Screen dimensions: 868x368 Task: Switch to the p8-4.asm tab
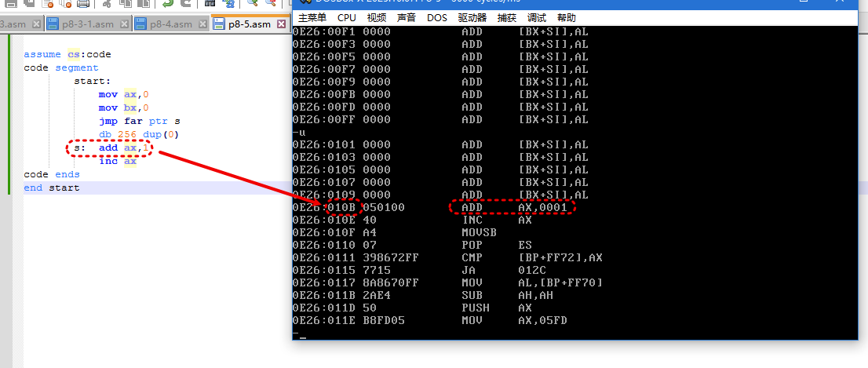click(x=171, y=24)
